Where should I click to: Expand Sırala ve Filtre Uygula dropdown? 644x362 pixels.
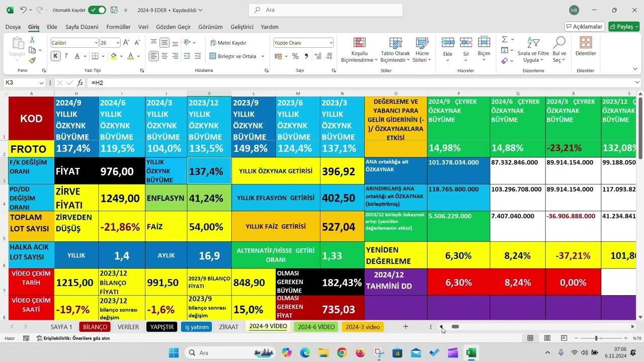pyautogui.click(x=541, y=60)
